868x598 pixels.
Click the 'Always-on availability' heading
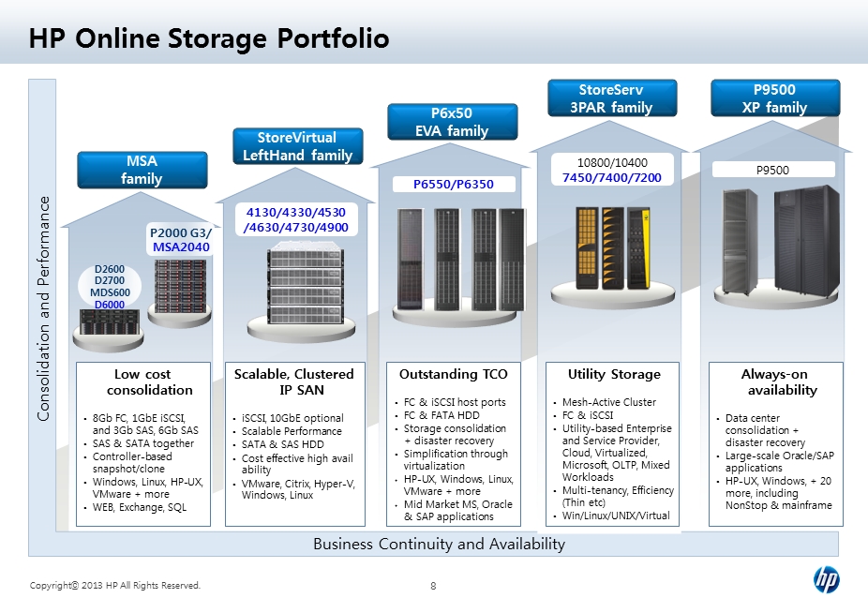(778, 382)
